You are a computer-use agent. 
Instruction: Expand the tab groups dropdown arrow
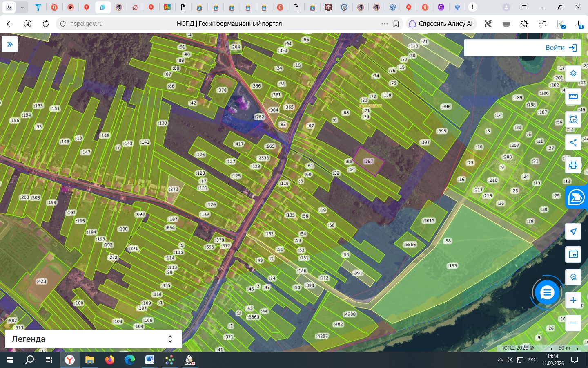[x=22, y=7]
